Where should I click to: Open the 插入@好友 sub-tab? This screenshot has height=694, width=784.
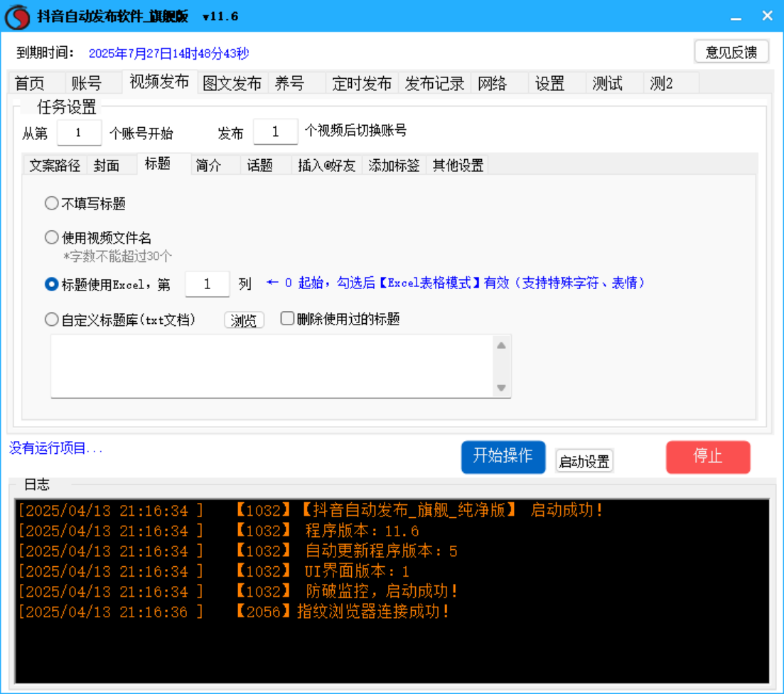tap(326, 166)
